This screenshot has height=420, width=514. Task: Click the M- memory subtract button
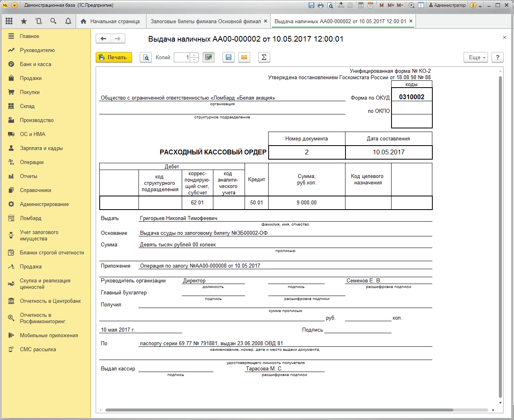[400, 5]
